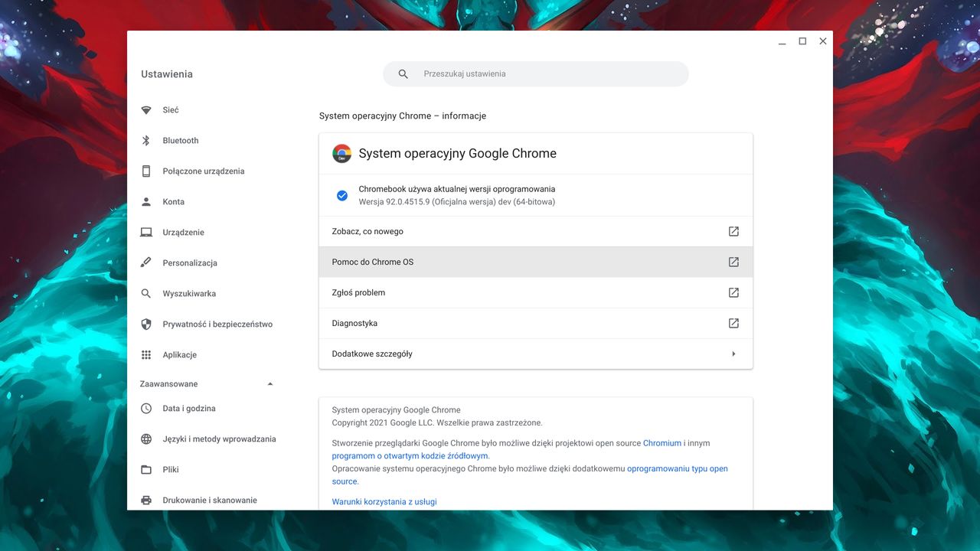Open Warunki korzystania z usługi link
This screenshot has height=551, width=980.
tap(384, 502)
